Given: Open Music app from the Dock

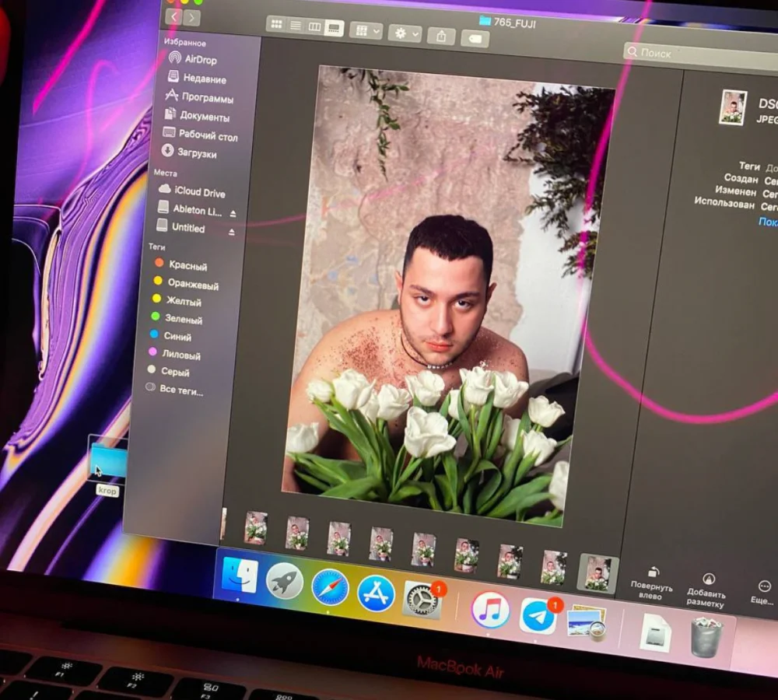Looking at the screenshot, I should [x=489, y=610].
